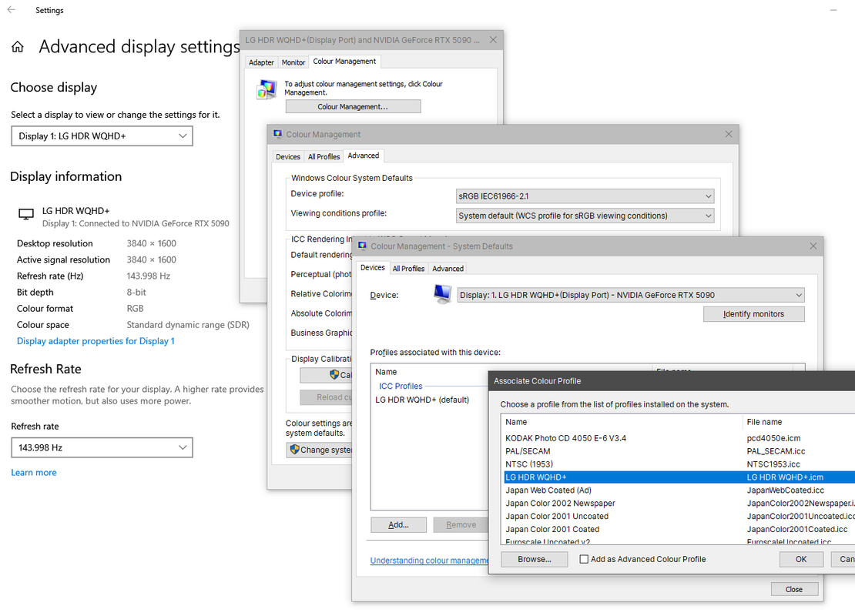Sort profiles by Name column header
This screenshot has height=616, width=855.
point(622,422)
